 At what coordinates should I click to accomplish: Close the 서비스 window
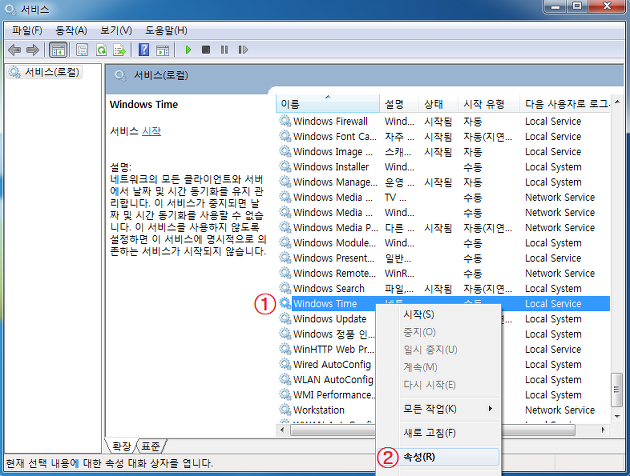point(607,6)
